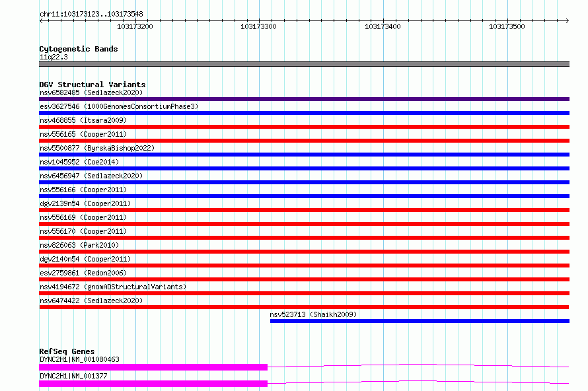
Task: Click the nsv826063 (Park2010) label
Action: click(x=79, y=245)
